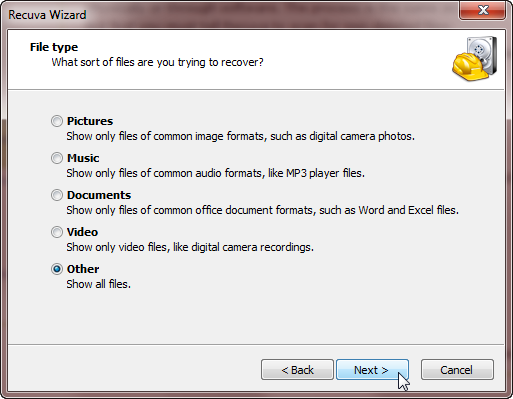The height and width of the screenshot is (399, 513).
Task: Pick the Video file type option
Action: click(57, 232)
